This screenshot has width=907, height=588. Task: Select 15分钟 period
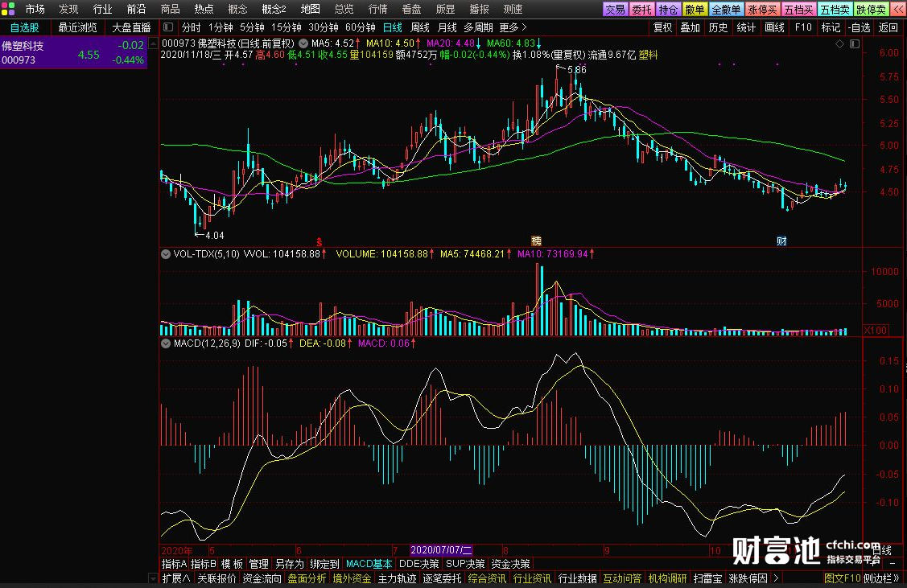(287, 27)
